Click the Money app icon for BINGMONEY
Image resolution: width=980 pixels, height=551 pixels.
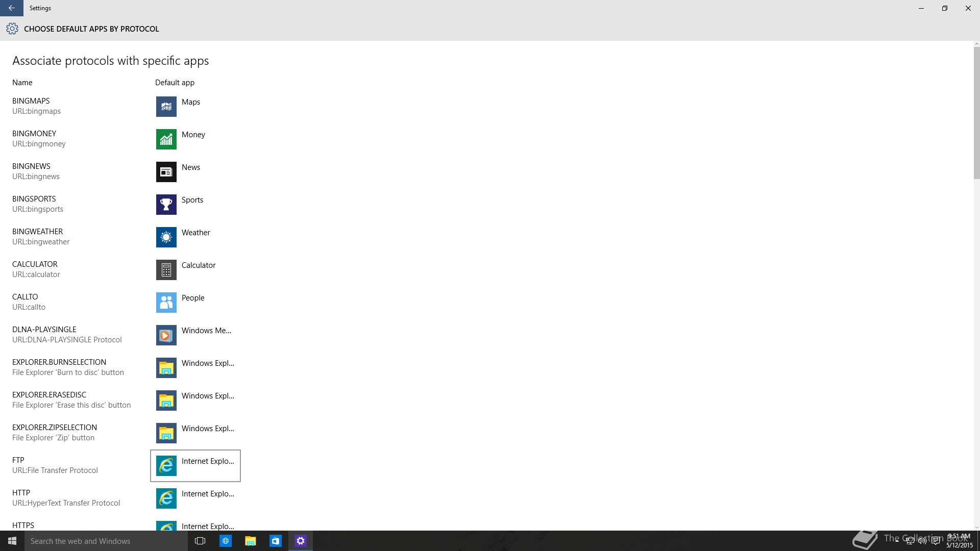166,139
